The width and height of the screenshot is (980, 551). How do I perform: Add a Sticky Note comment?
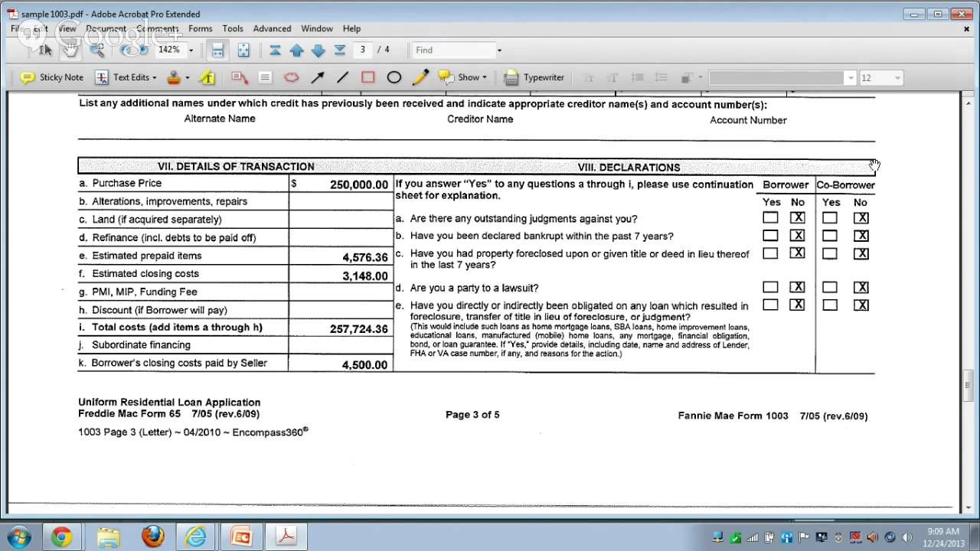click(x=51, y=77)
